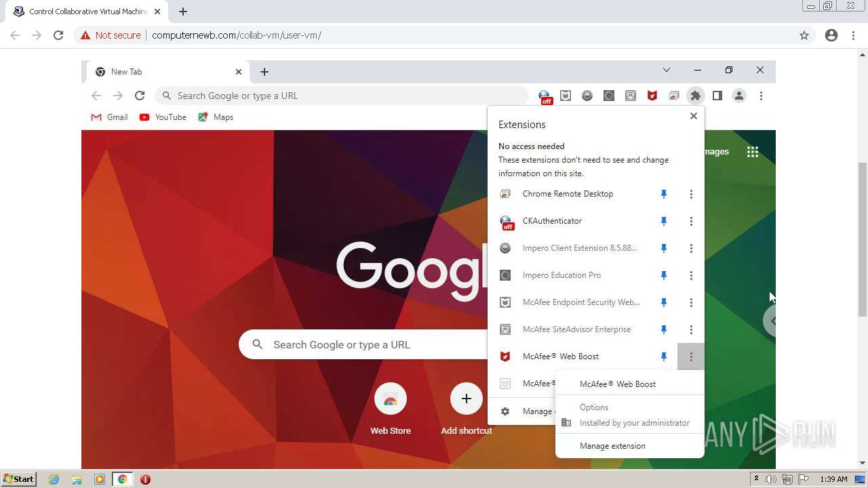Open the tab search dropdown arrow
The image size is (868, 488).
667,70
